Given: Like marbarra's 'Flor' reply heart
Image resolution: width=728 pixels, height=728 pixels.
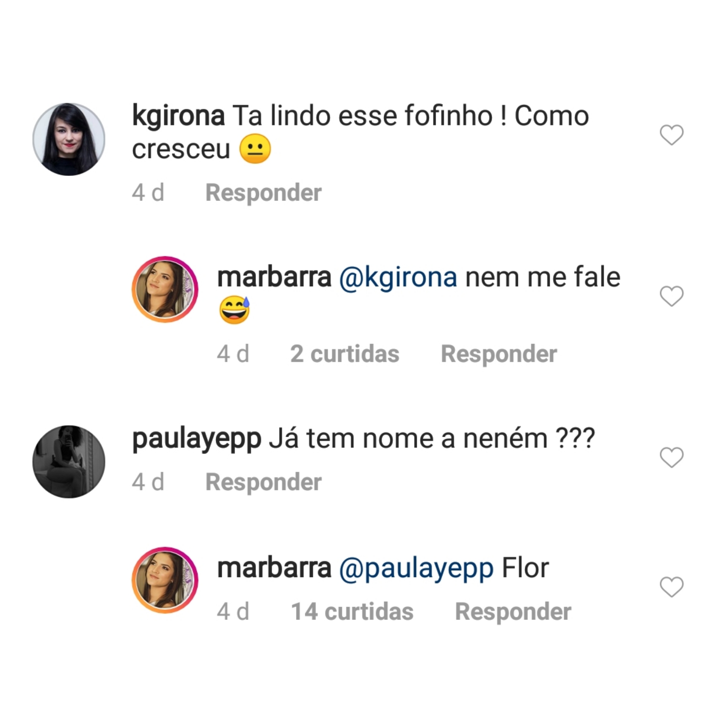Looking at the screenshot, I should click(x=672, y=587).
